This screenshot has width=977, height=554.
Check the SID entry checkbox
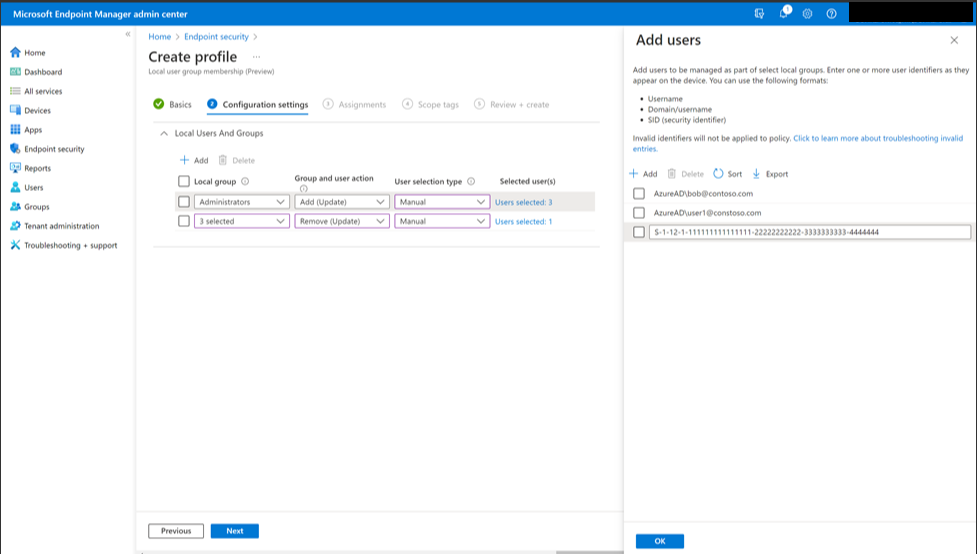(x=639, y=232)
